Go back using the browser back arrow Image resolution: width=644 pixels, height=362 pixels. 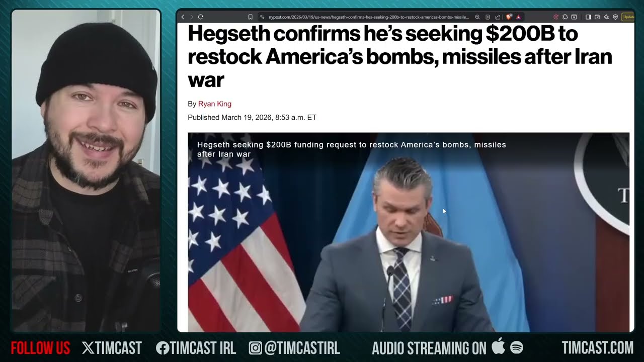tap(183, 17)
